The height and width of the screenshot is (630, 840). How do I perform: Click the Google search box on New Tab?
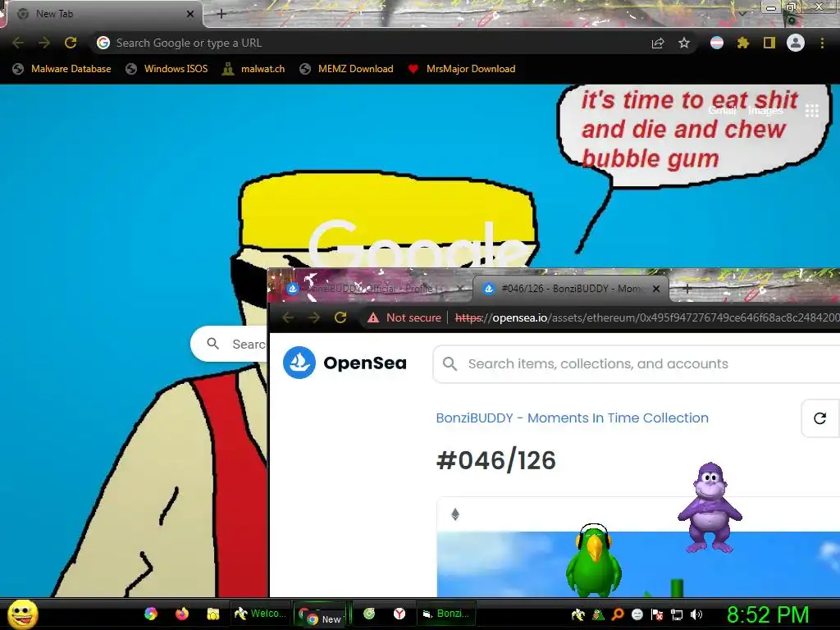click(x=230, y=344)
